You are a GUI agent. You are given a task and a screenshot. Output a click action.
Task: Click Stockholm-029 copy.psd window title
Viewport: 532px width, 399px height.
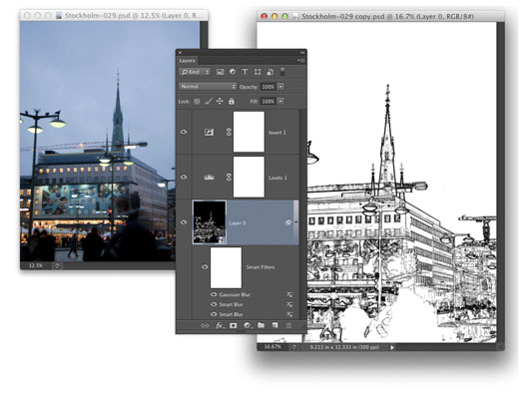click(x=387, y=16)
